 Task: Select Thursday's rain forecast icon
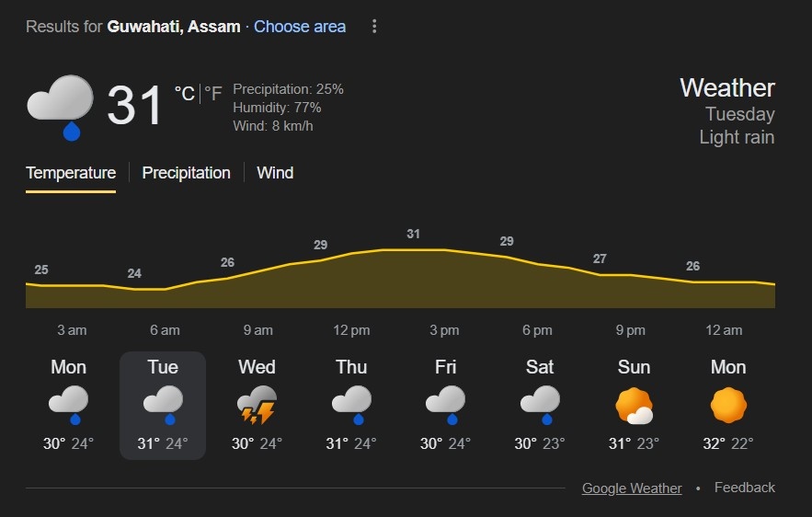pos(351,405)
